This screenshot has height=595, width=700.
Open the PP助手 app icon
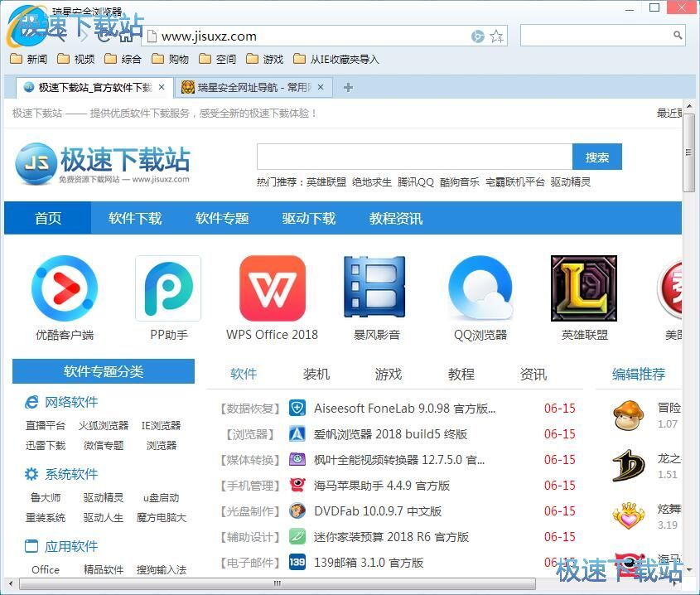168,288
